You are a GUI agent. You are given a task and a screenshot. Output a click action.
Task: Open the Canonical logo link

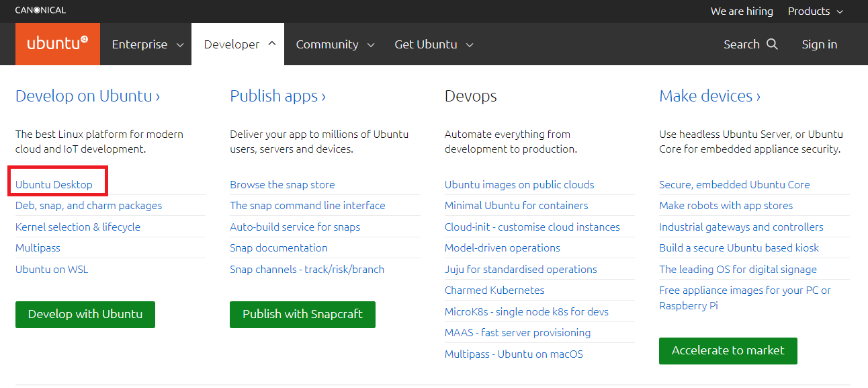click(40, 10)
